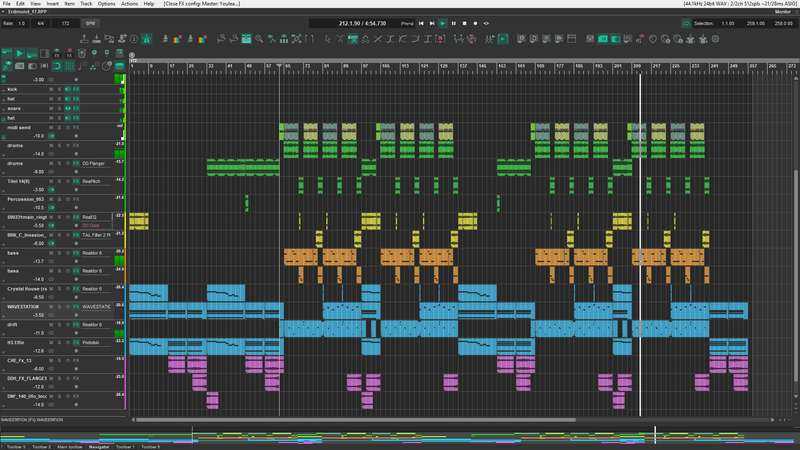
Task: Open the Actions menu
Action: pos(130,4)
